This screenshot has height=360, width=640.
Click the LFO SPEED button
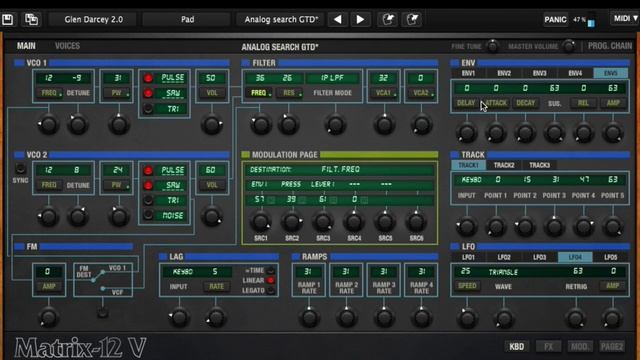click(467, 286)
